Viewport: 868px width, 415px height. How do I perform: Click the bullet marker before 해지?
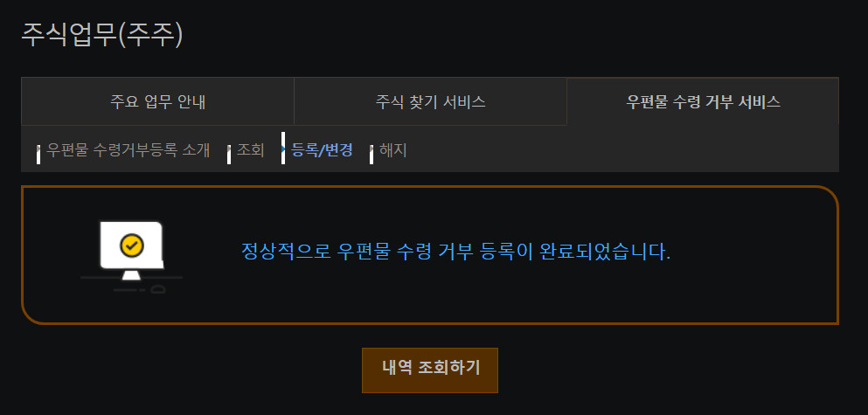point(371,154)
